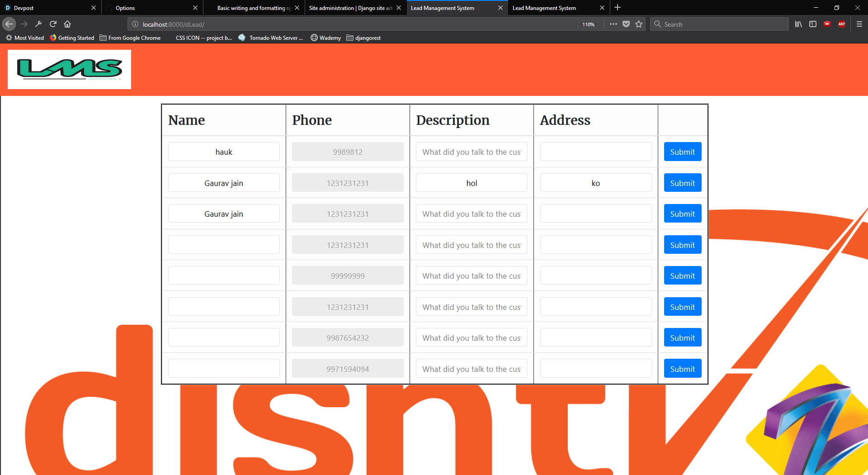Open the Tornado Web Server bookmark
Image resolution: width=868 pixels, height=475 pixels.
pos(270,38)
